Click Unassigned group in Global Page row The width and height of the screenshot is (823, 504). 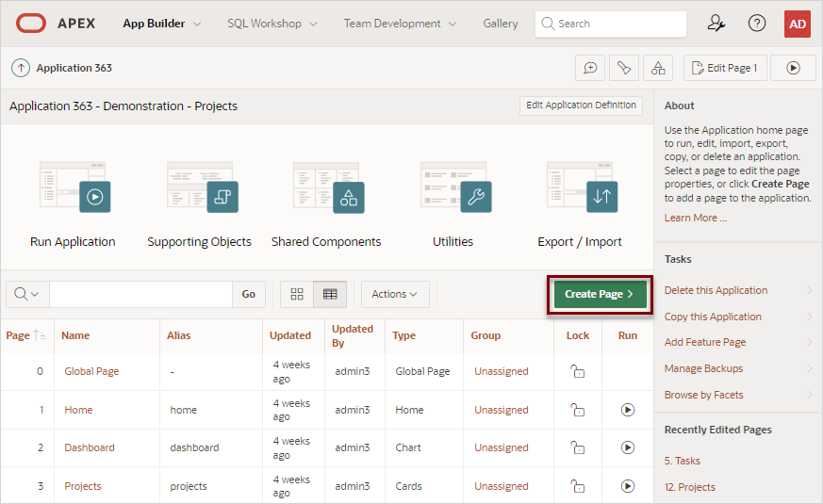pyautogui.click(x=502, y=371)
